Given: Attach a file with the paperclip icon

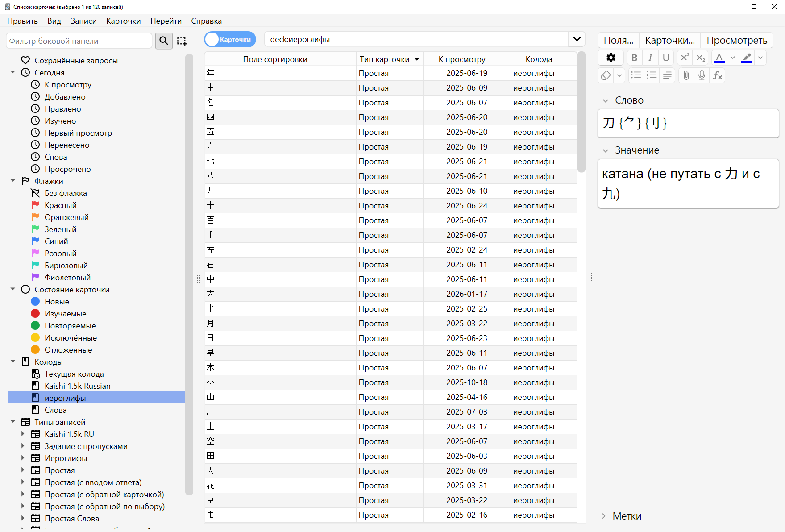Looking at the screenshot, I should (x=686, y=75).
